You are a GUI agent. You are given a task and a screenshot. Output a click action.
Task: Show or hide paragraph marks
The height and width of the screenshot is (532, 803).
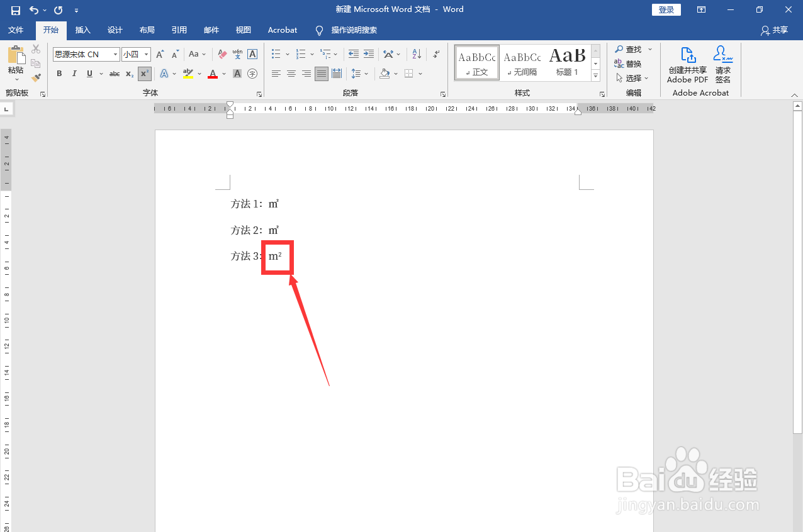pos(436,54)
